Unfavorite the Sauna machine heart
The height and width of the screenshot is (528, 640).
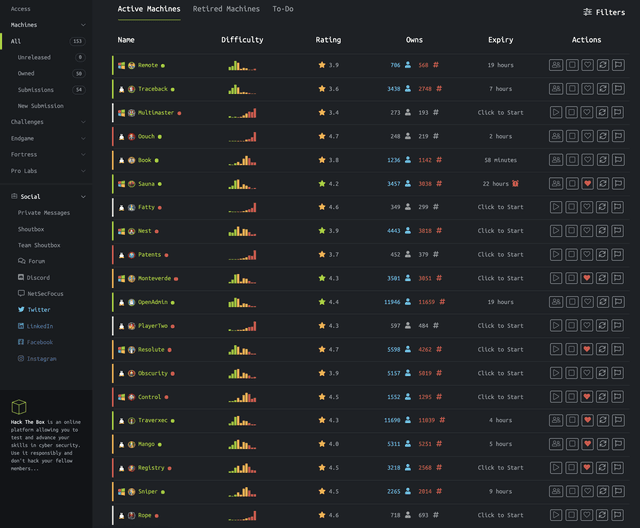[588, 184]
